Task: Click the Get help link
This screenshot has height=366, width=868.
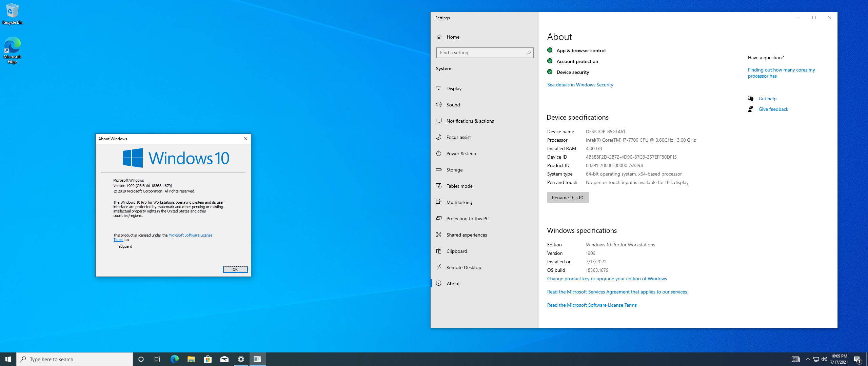Action: pos(767,99)
